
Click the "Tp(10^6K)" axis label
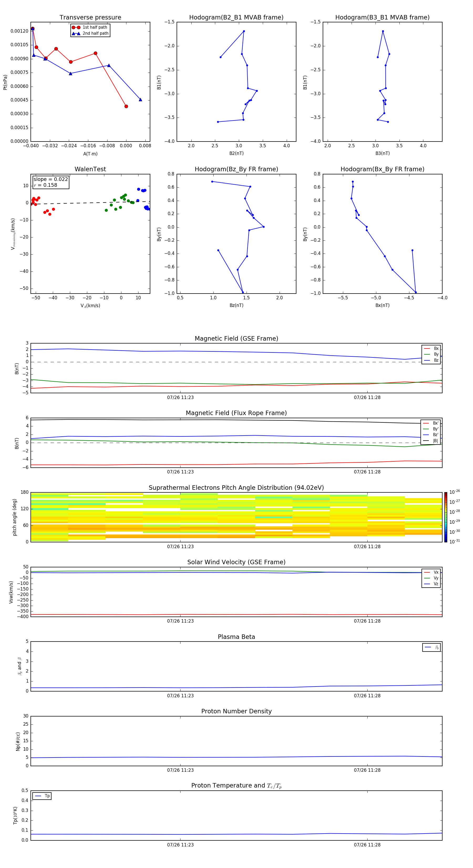pos(16,815)
